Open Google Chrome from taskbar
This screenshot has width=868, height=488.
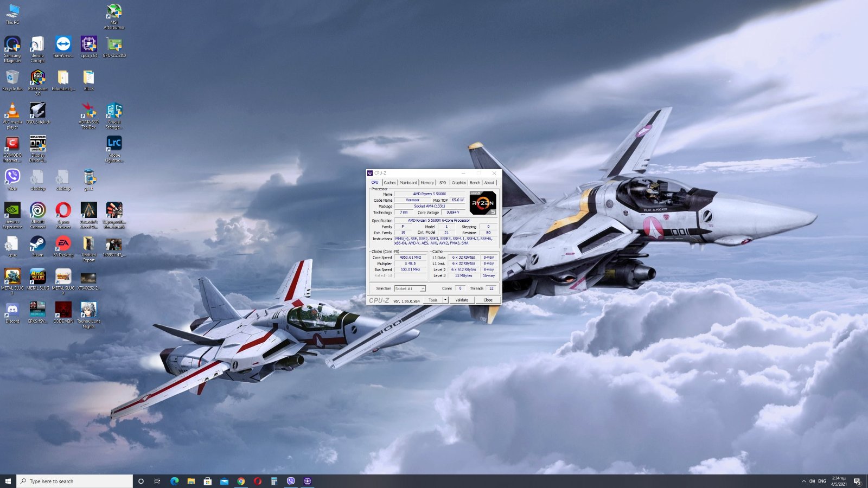[241, 481]
